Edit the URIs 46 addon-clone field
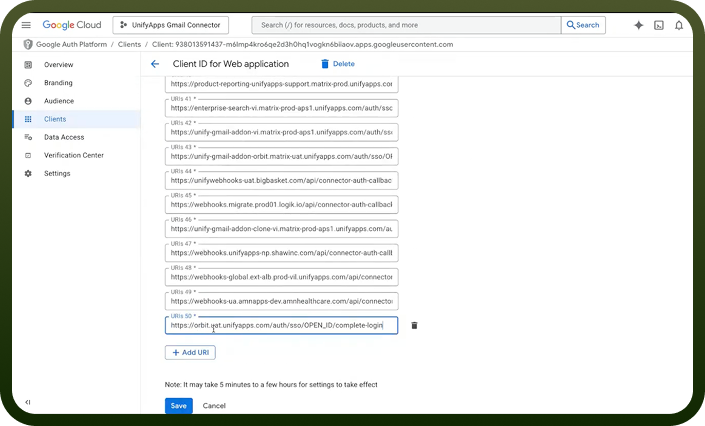705x426 pixels. pyautogui.click(x=281, y=229)
